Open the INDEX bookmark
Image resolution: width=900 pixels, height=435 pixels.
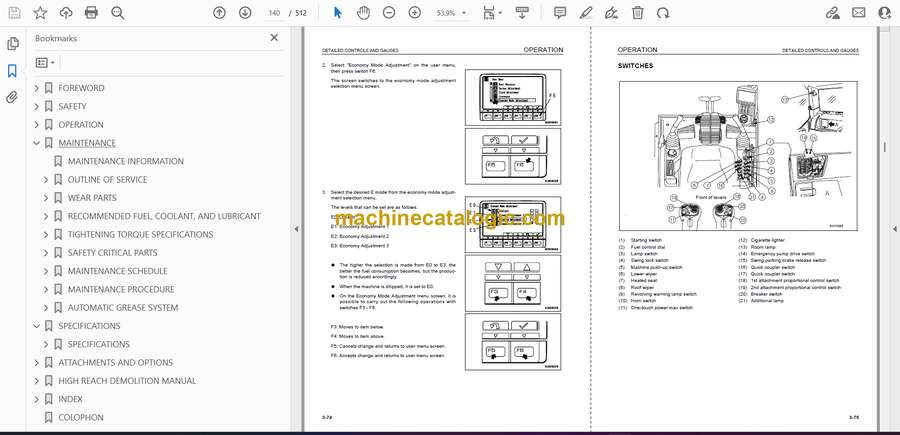[70, 399]
